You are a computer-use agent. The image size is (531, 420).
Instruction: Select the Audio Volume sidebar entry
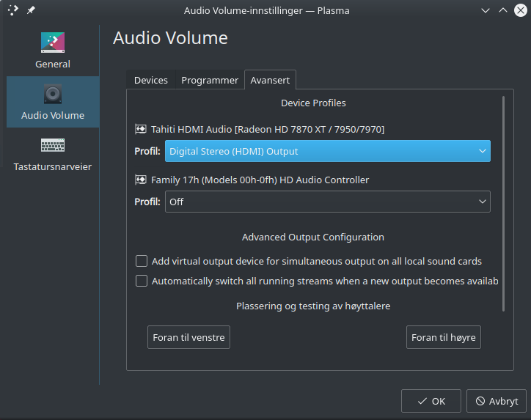[53, 102]
